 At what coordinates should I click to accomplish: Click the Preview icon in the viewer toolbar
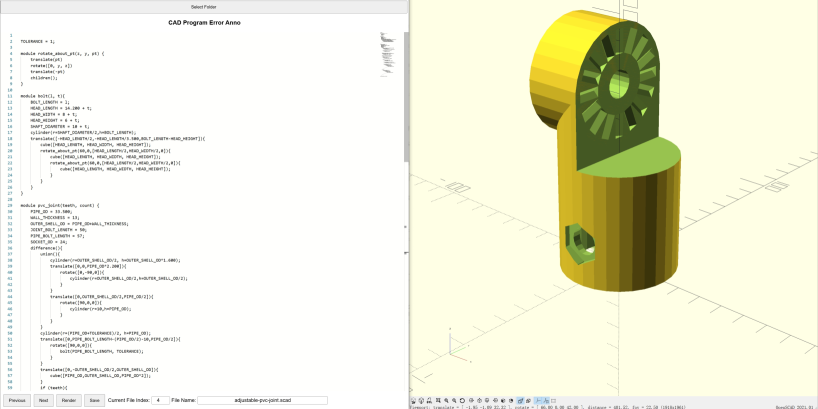[x=413, y=400]
